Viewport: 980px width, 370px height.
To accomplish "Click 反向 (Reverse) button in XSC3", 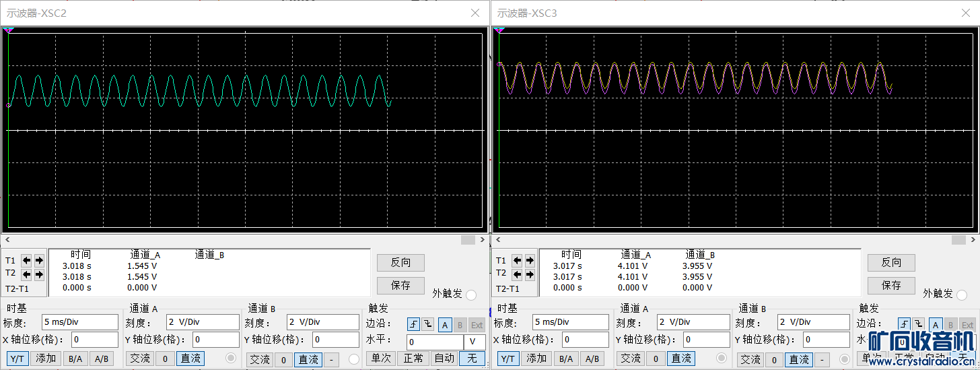I will 891,262.
